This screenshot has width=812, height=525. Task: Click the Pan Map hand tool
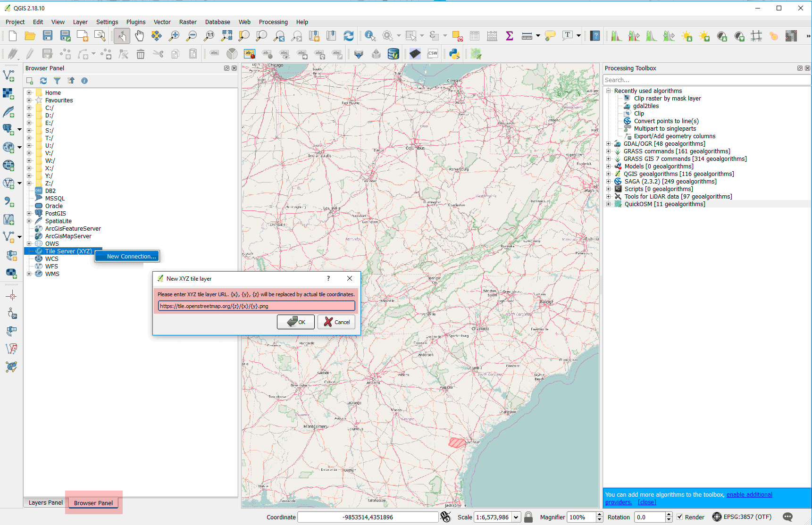(x=139, y=36)
